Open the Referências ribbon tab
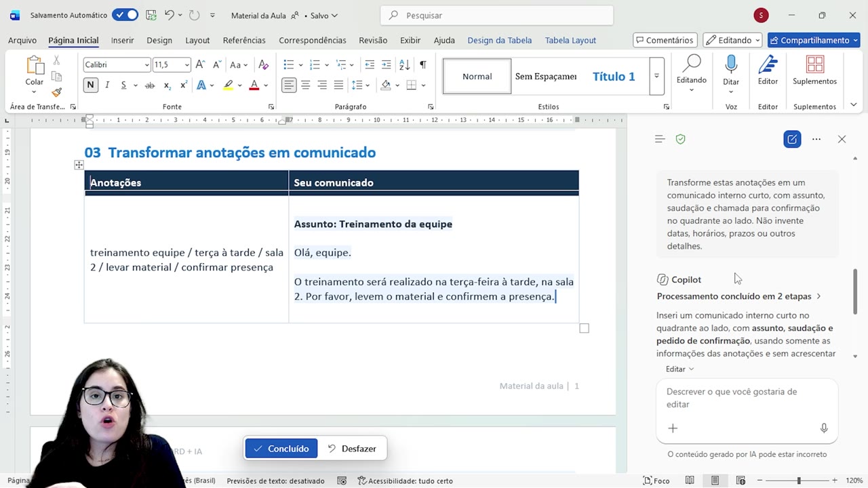 click(244, 40)
